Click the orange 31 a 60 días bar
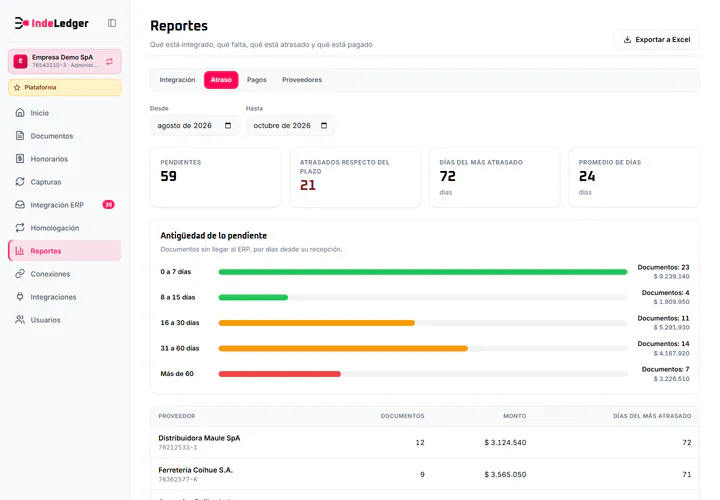The width and height of the screenshot is (720, 500). tap(343, 348)
